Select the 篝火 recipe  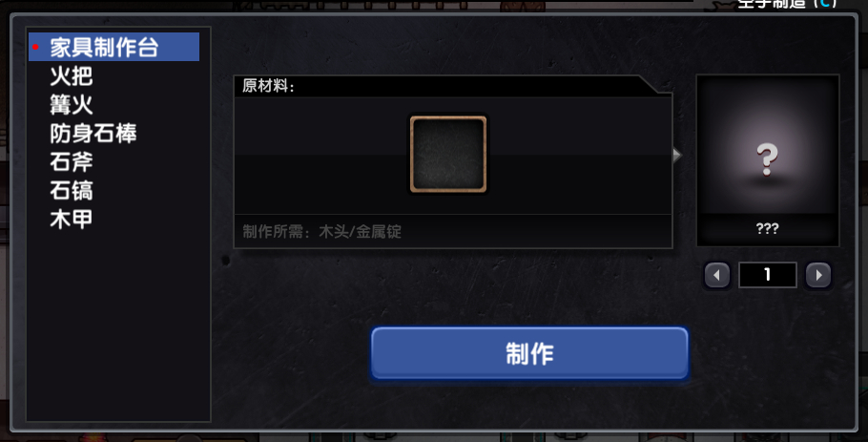coord(71,105)
